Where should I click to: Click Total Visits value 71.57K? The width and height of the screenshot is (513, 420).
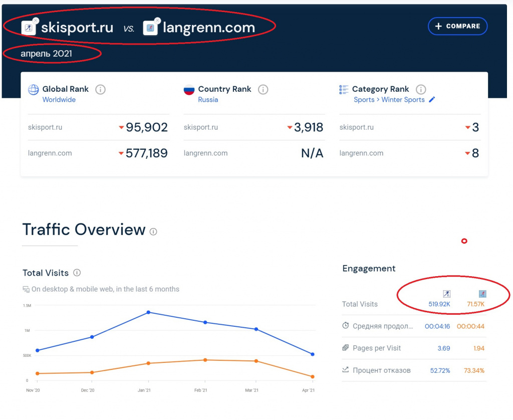[x=476, y=304]
